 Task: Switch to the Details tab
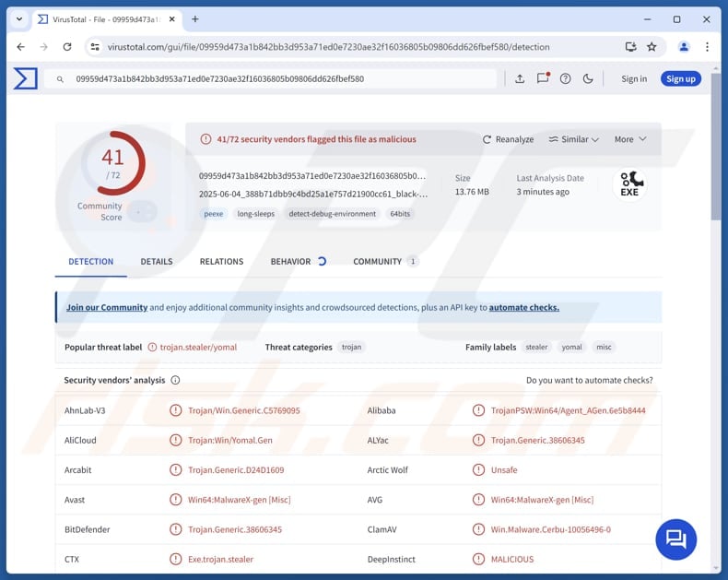(157, 262)
